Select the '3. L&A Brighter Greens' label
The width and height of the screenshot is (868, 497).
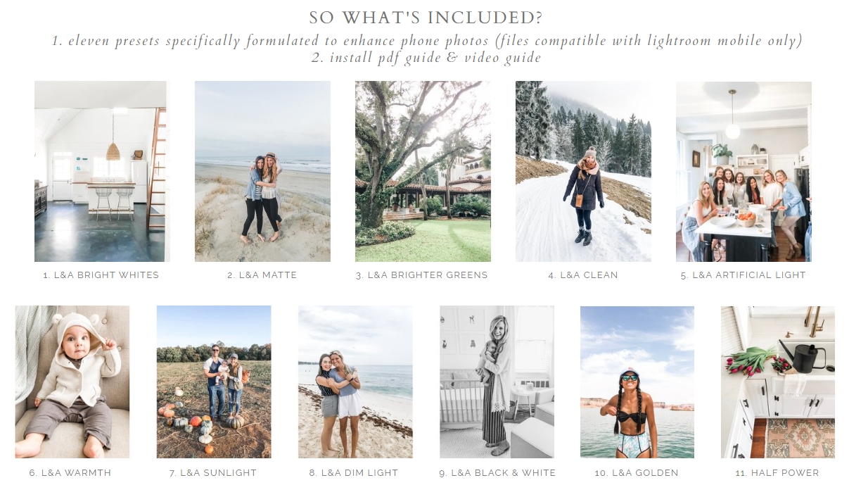tap(422, 275)
